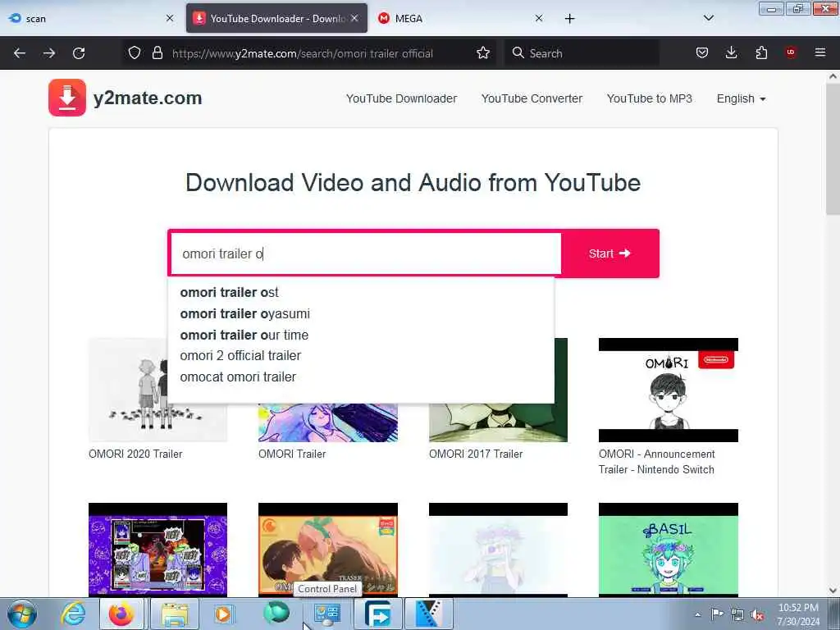Open the OMORI Announcement Nintendo Switch thumbnail
The image size is (840, 630).
pos(668,390)
